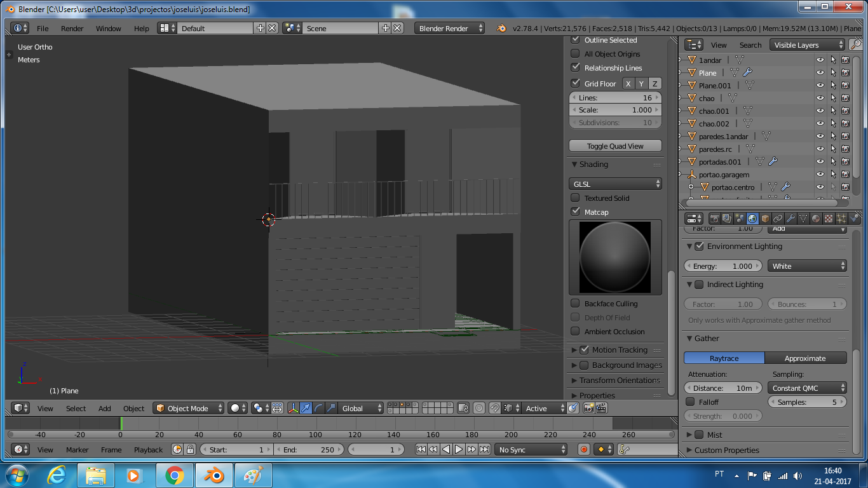Image resolution: width=868 pixels, height=488 pixels.
Task: Click the Toggle Quad View button
Action: click(x=615, y=146)
